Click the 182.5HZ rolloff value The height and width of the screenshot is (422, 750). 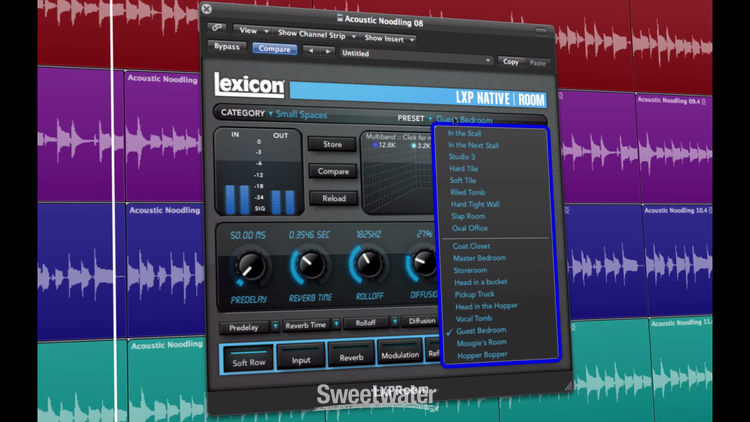(368, 234)
